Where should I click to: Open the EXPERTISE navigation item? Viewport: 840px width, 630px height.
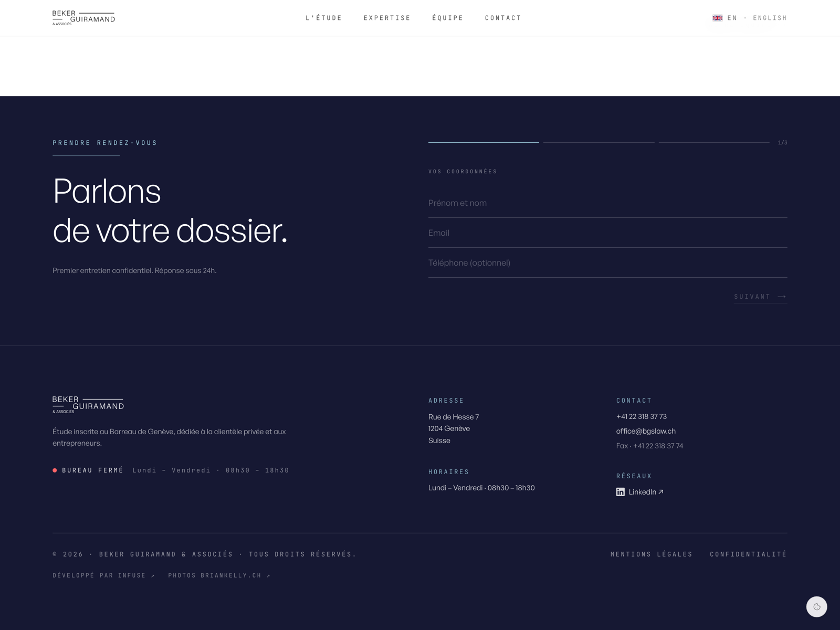click(387, 18)
